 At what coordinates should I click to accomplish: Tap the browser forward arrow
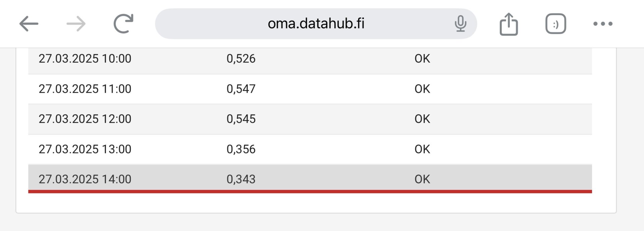pyautogui.click(x=76, y=24)
